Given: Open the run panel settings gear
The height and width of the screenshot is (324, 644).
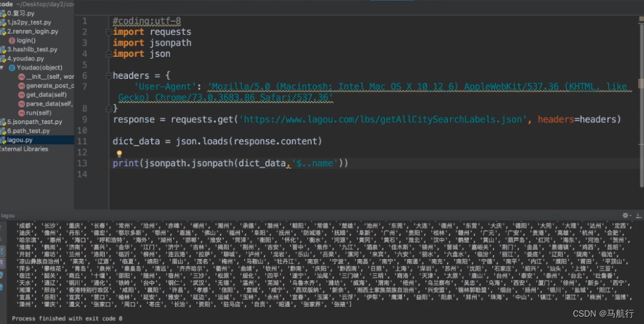Looking at the screenshot, I should coord(625,215).
